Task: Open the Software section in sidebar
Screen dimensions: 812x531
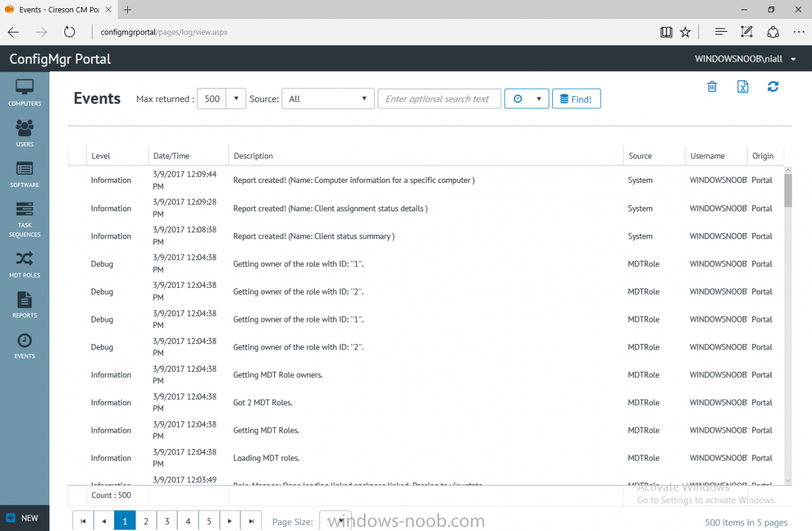Action: click(x=24, y=174)
